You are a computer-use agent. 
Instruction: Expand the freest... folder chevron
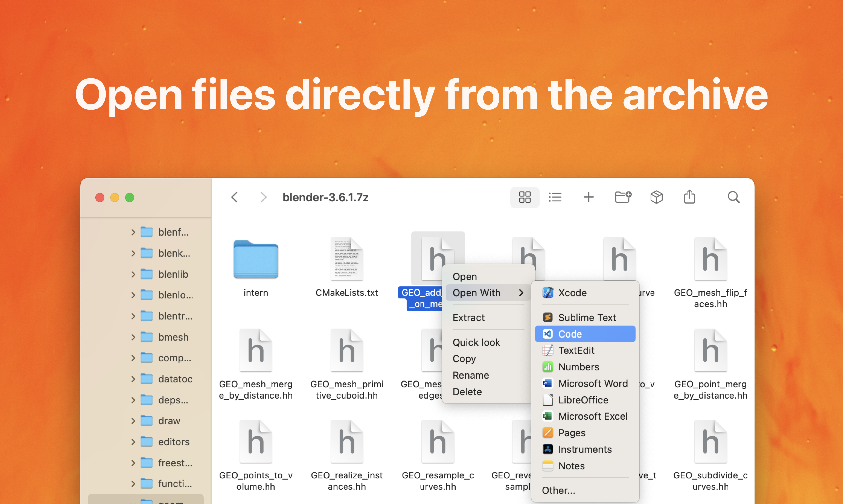tap(133, 463)
